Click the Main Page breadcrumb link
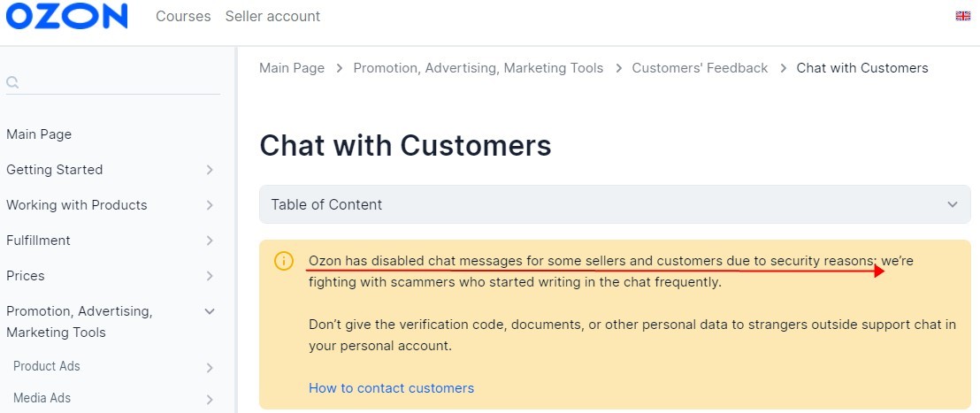The width and height of the screenshot is (980, 413). point(292,68)
